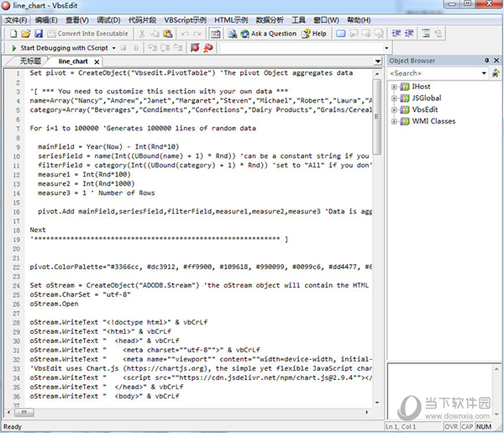Click the Cut scissors icon
The image size is (504, 433).
coord(143,34)
